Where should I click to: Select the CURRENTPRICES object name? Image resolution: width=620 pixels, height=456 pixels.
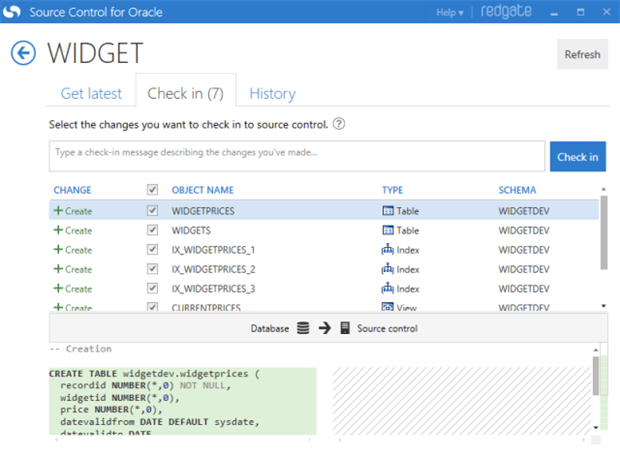(x=206, y=307)
